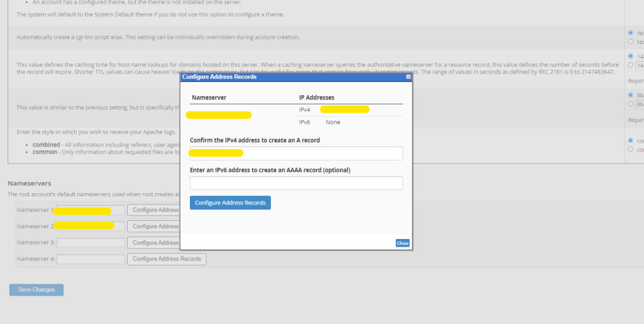Open Configure Address Records for Nameserver 2
Image resolution: width=644 pixels, height=324 pixels.
(x=153, y=226)
